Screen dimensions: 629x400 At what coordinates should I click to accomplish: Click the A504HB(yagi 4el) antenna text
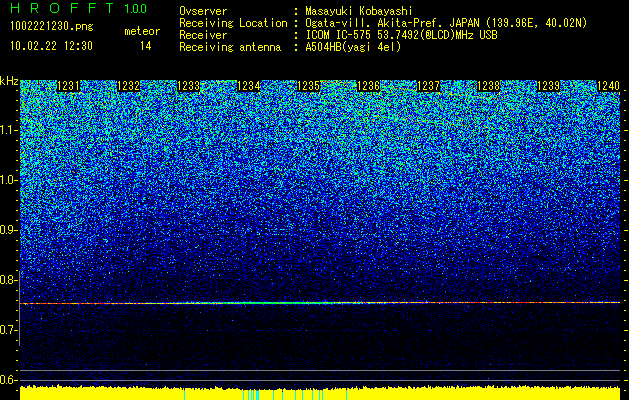point(353,47)
